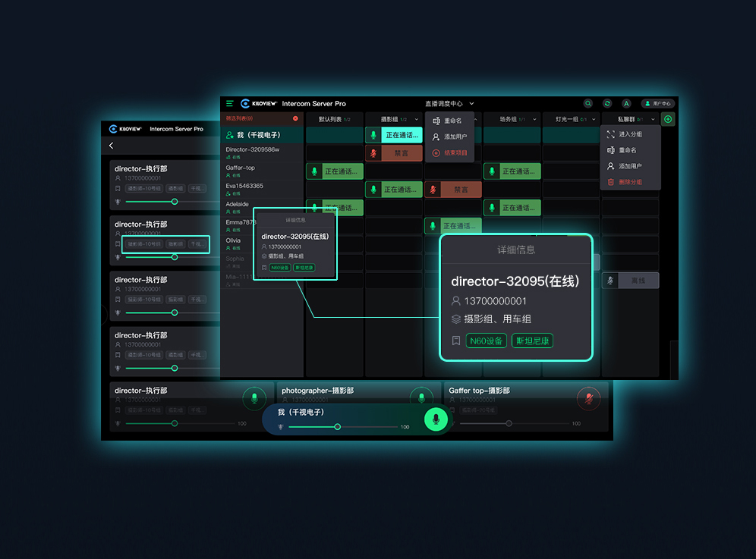Adjust the 我（千视电子）volume slider
The width and height of the screenshot is (756, 559).
(x=338, y=427)
